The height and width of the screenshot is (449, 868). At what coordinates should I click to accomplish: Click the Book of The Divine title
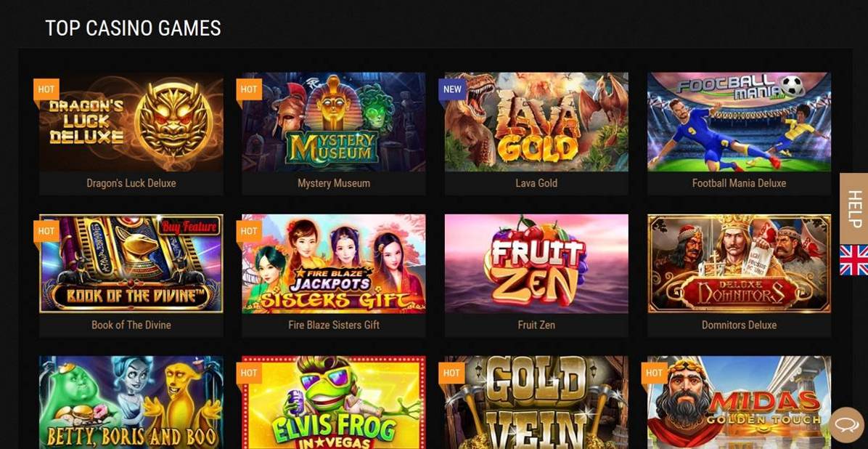tap(131, 325)
